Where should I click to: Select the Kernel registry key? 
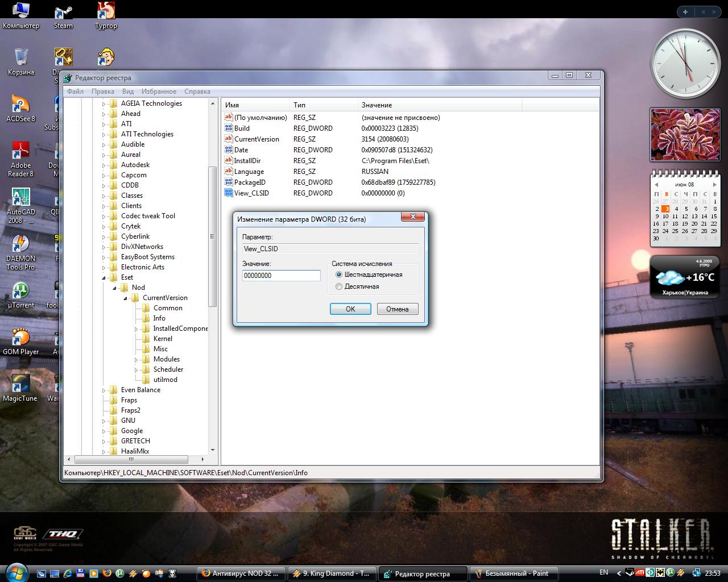coord(163,339)
